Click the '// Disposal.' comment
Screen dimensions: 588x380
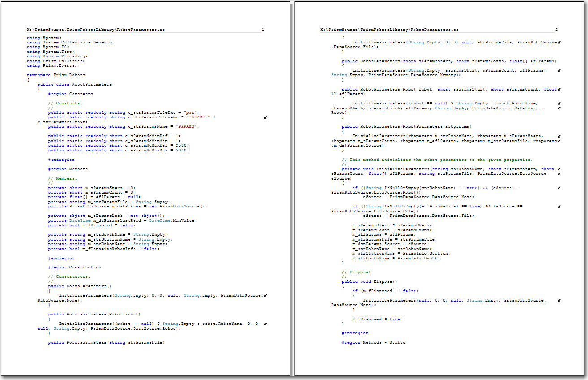358,272
